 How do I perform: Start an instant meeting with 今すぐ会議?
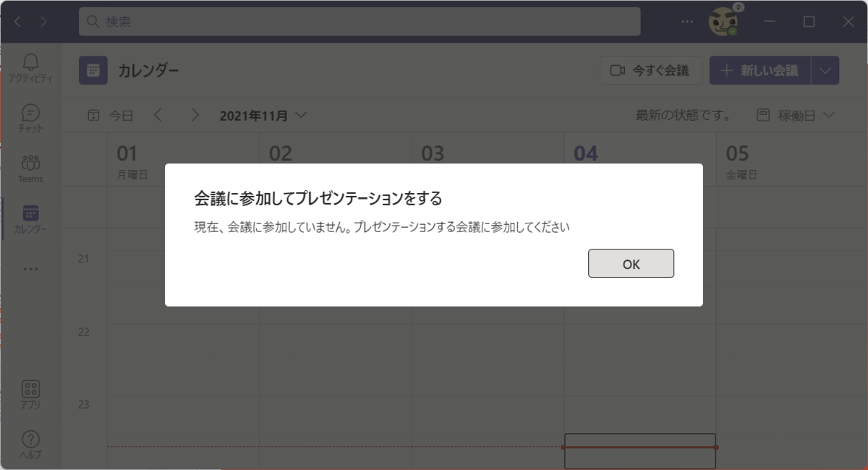650,70
